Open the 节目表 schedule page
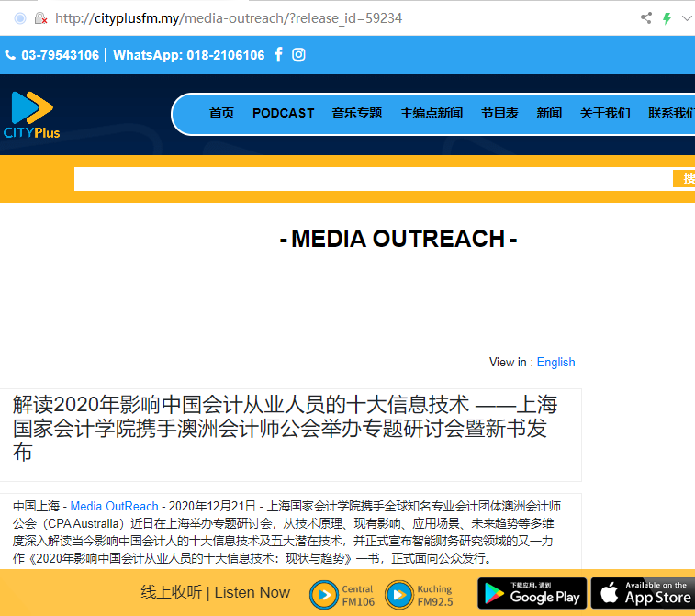695x616 pixels. point(499,113)
